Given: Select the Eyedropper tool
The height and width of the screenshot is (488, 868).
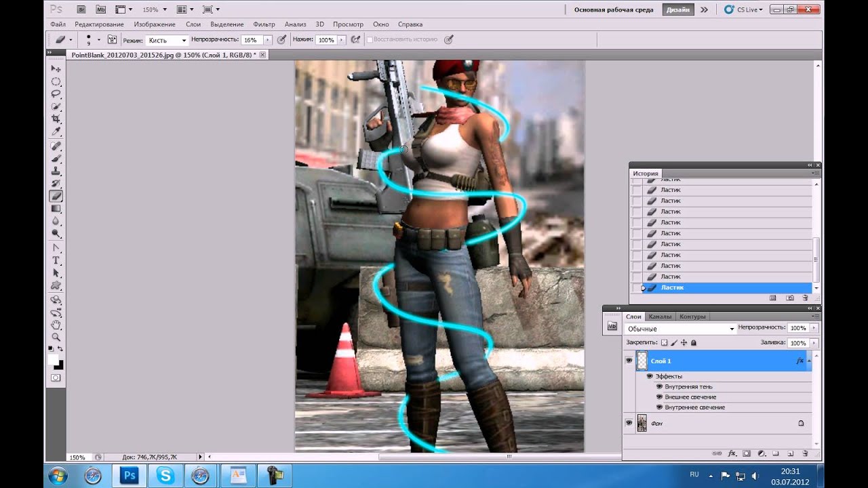Looking at the screenshot, I should tap(56, 131).
